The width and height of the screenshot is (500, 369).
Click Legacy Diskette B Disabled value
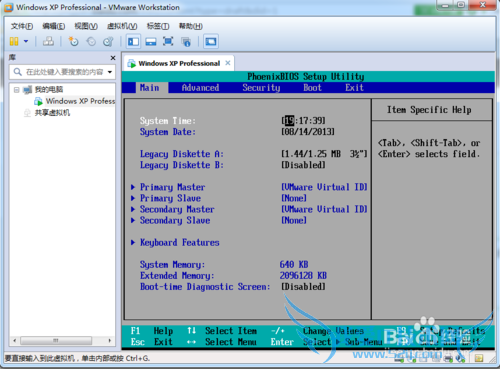[303, 165]
